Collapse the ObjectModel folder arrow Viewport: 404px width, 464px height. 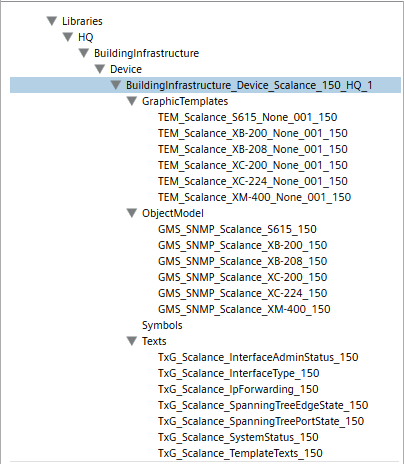pos(132,213)
